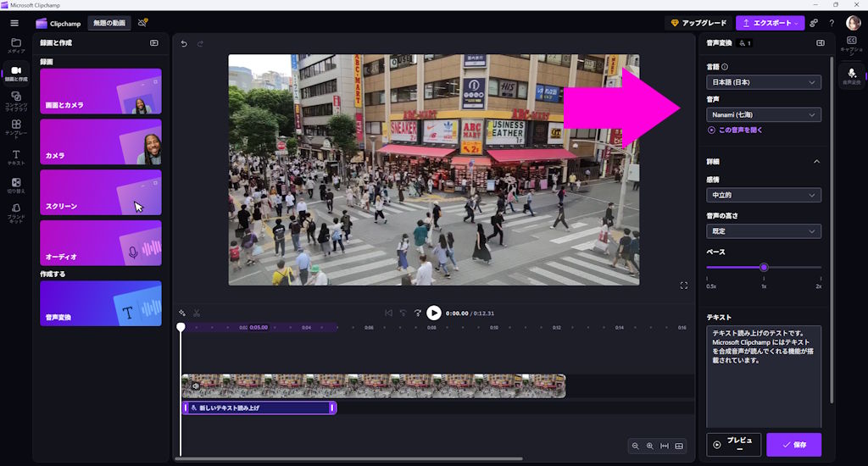The height and width of the screenshot is (466, 868).
Task: Open the キャプション captions tab
Action: (851, 46)
